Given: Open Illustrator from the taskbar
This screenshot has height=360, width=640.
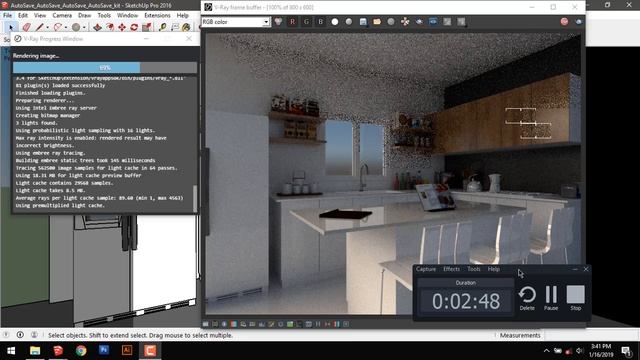Looking at the screenshot, I should [127, 351].
